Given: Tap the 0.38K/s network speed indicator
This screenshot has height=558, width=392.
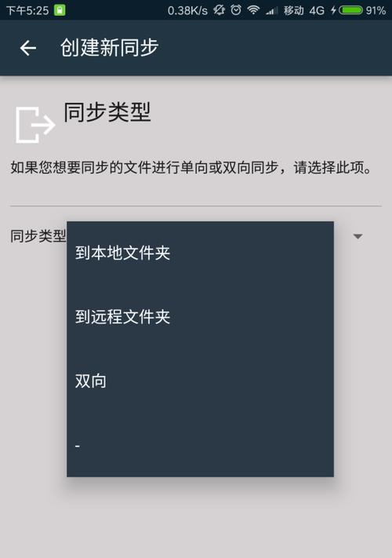Looking at the screenshot, I should tap(187, 11).
